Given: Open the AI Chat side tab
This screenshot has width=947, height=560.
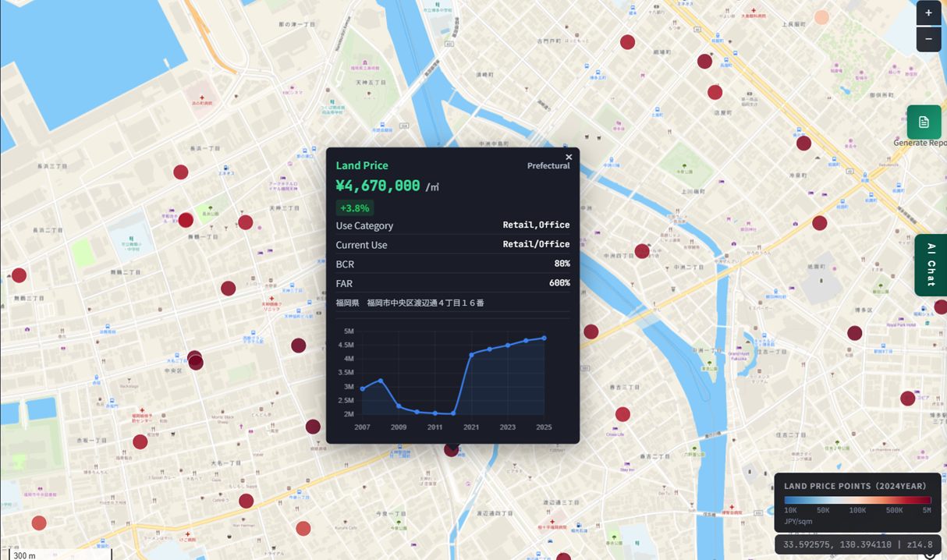Looking at the screenshot, I should [x=931, y=265].
